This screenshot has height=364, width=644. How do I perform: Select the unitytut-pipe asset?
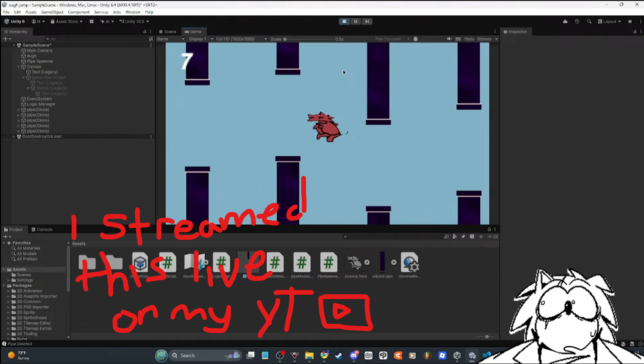click(382, 266)
